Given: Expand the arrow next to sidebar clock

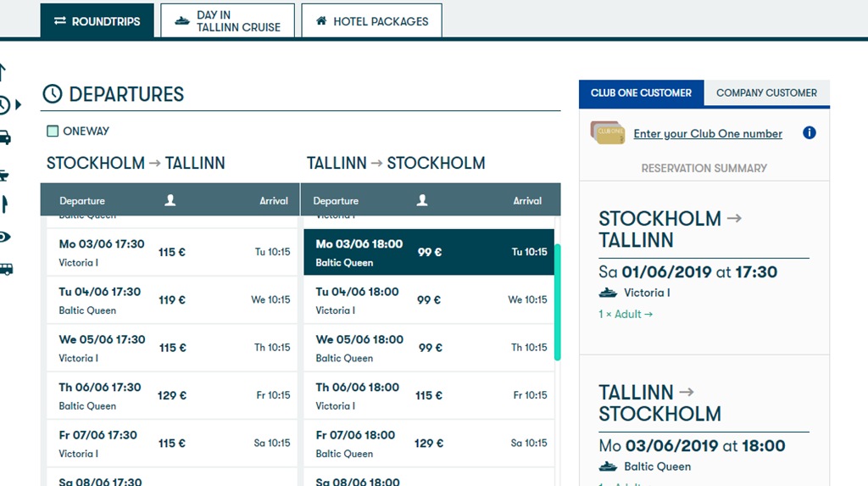Looking at the screenshot, I should pyautogui.click(x=19, y=104).
